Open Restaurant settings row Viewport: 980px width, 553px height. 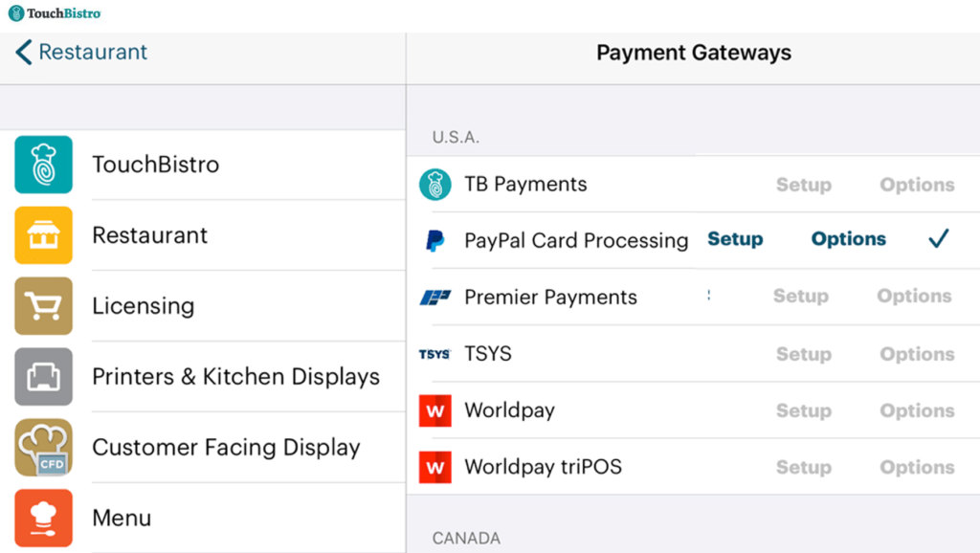[x=203, y=235]
